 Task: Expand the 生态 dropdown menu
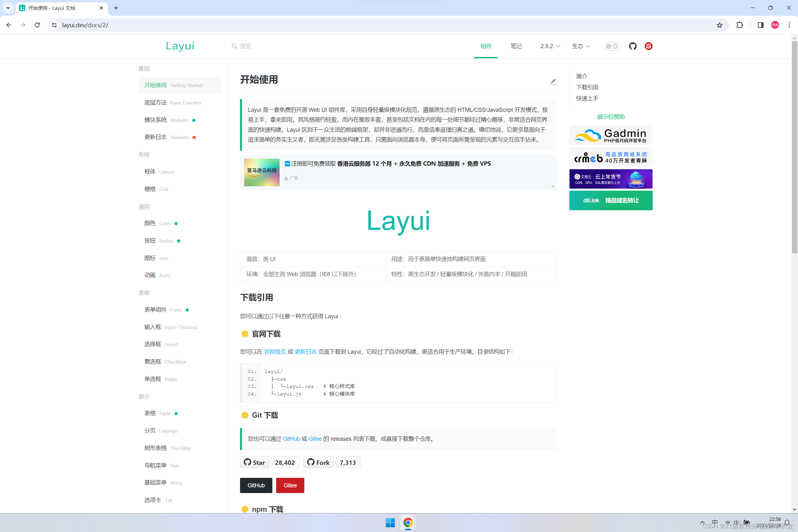pyautogui.click(x=580, y=46)
